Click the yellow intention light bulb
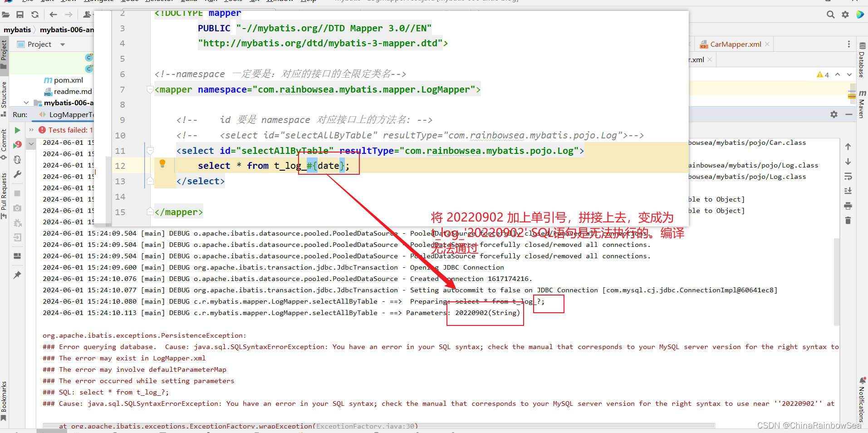Viewport: 868px width, 433px height. pos(162,164)
